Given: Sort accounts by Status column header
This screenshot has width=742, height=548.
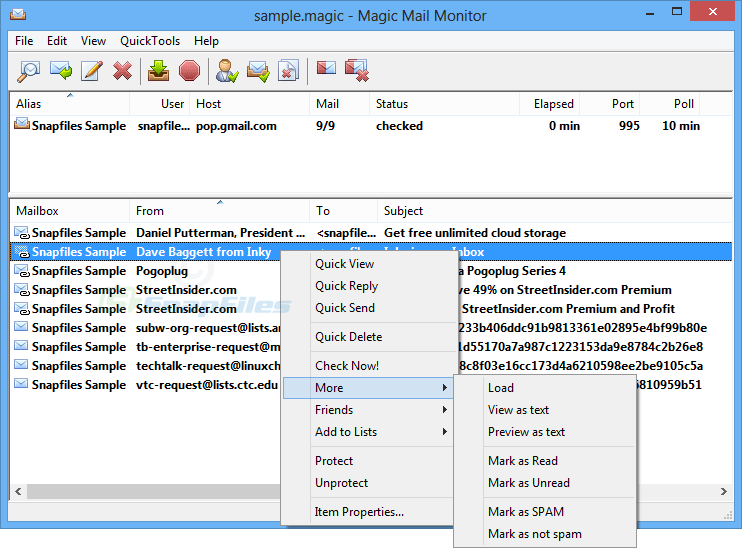Looking at the screenshot, I should [x=444, y=104].
